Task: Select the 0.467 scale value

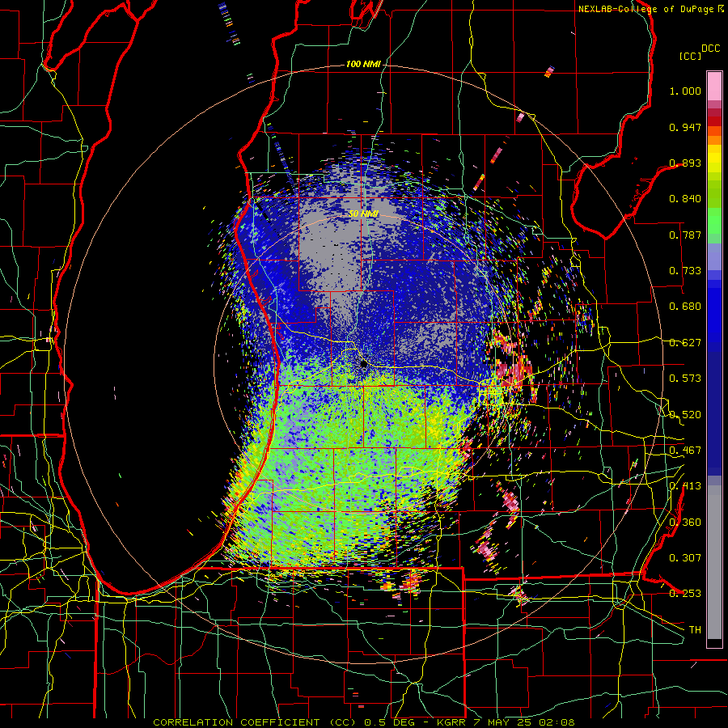Action: point(685,451)
